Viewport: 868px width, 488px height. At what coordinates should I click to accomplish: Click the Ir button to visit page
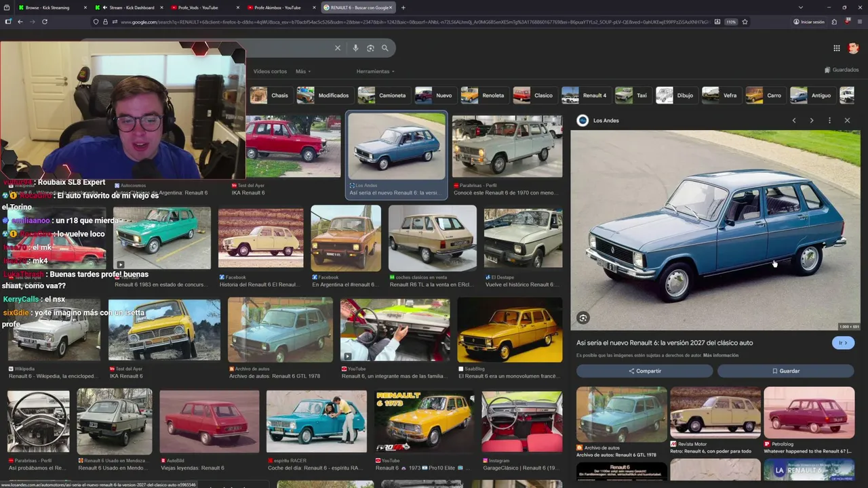coord(842,343)
